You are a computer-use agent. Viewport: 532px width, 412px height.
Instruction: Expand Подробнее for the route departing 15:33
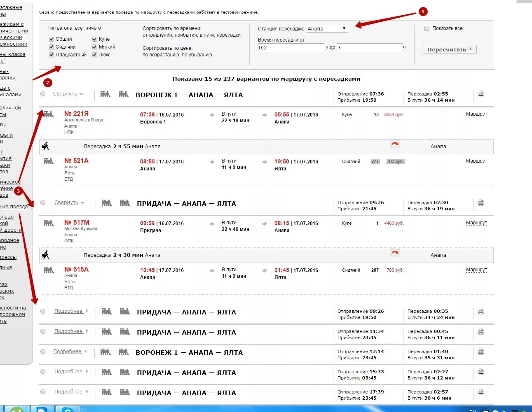[x=69, y=372]
